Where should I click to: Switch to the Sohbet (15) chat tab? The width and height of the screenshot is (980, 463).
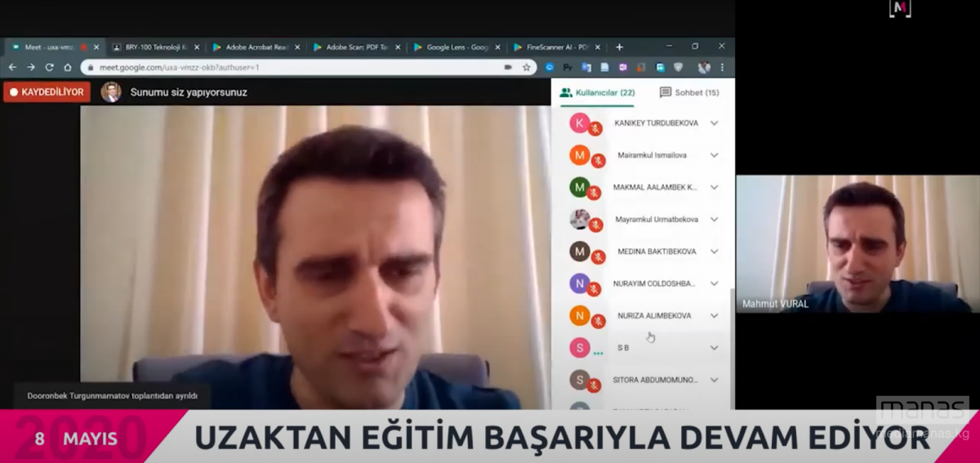pyautogui.click(x=689, y=92)
